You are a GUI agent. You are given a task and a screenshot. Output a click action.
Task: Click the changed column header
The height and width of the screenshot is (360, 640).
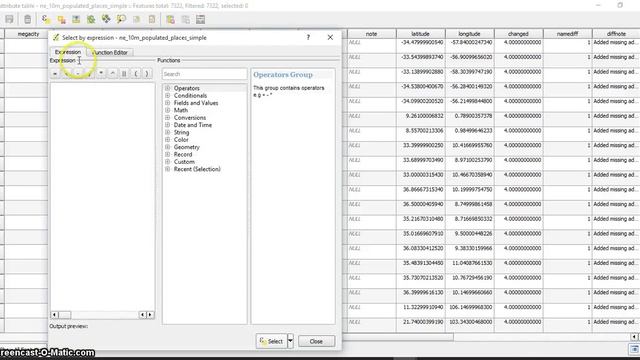click(x=518, y=34)
